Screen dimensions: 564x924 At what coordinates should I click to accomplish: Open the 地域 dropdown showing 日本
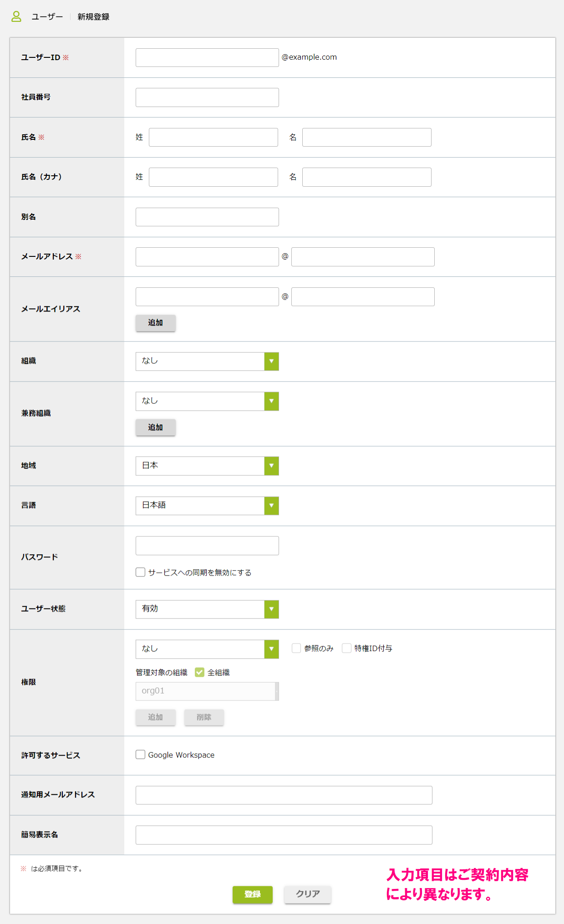tap(207, 466)
